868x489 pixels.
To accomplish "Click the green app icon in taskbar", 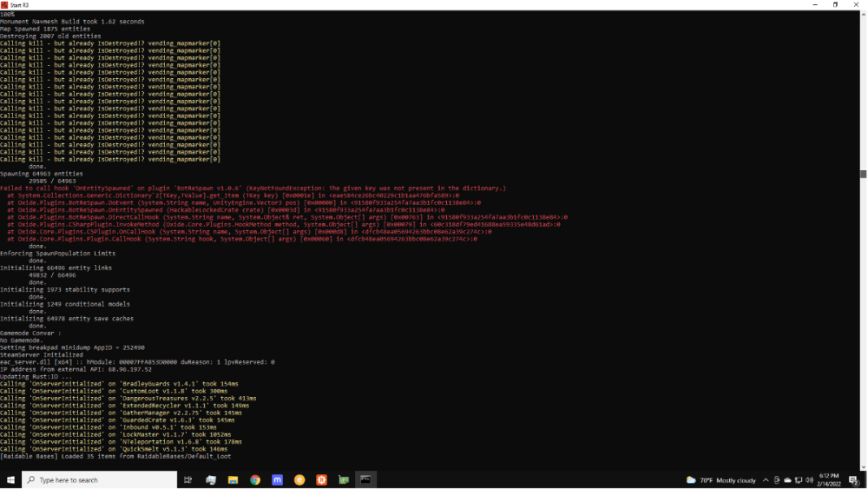I will click(344, 479).
